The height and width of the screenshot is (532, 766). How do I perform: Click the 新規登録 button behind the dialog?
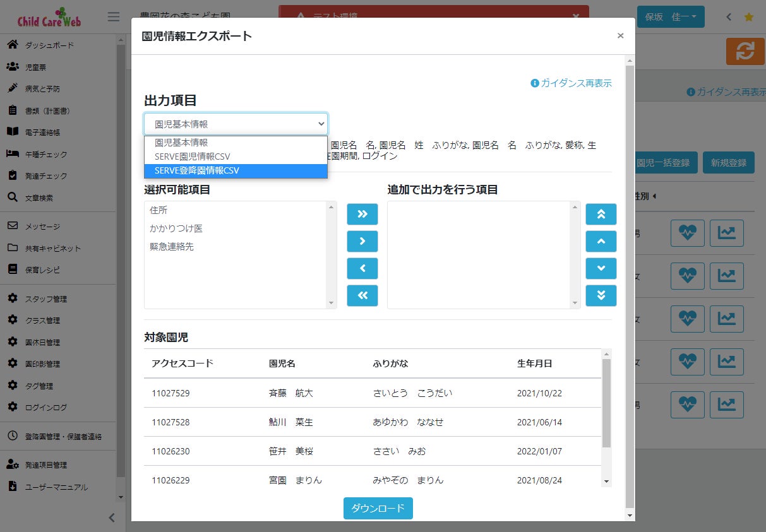click(728, 162)
